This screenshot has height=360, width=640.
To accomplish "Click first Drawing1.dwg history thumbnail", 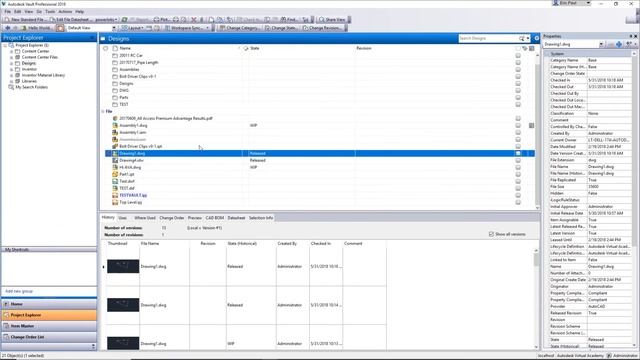I will [123, 266].
